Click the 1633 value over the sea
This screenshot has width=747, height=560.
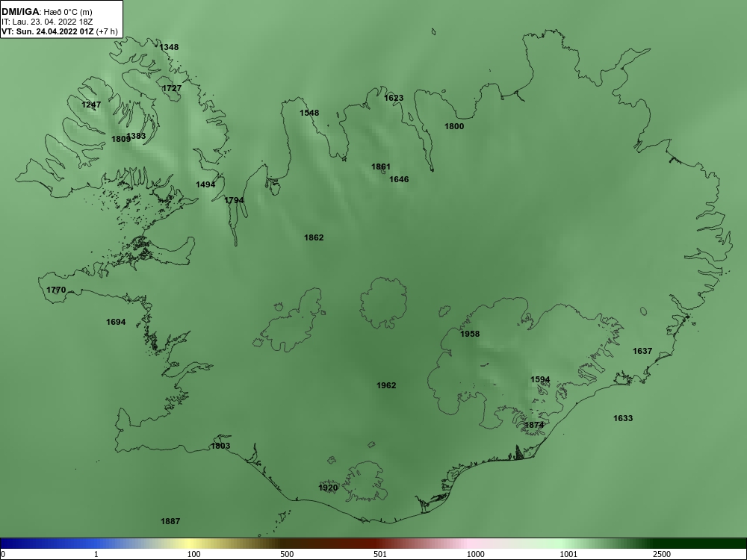623,418
